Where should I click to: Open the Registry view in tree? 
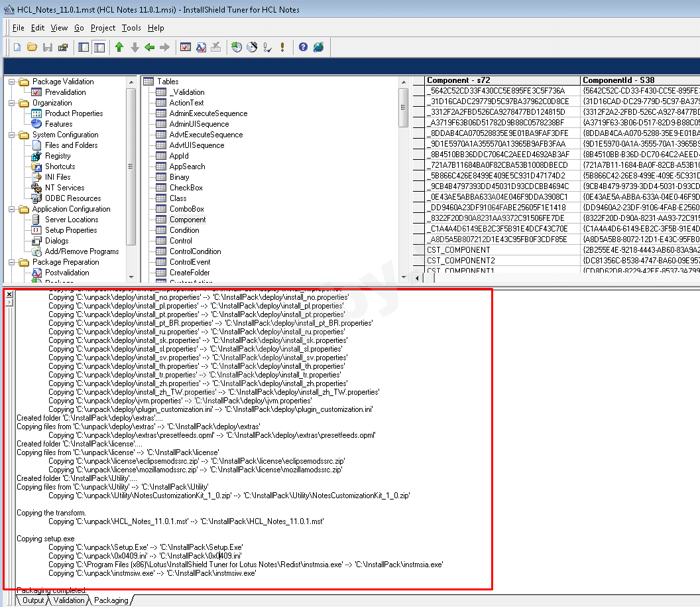pos(58,156)
